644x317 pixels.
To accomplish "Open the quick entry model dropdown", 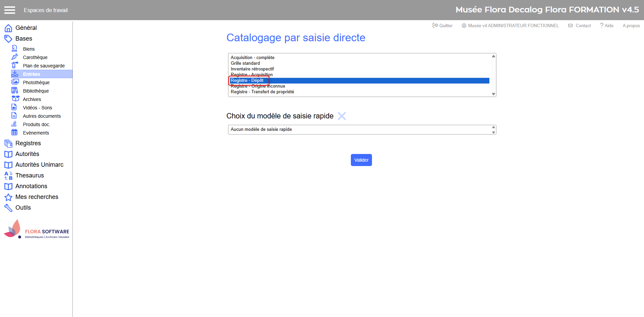I will click(362, 129).
